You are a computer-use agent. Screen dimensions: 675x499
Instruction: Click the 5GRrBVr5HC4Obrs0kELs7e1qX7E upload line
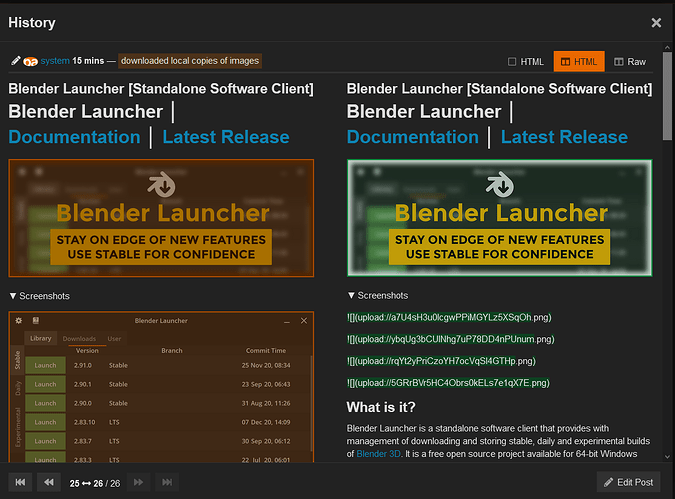coord(448,383)
